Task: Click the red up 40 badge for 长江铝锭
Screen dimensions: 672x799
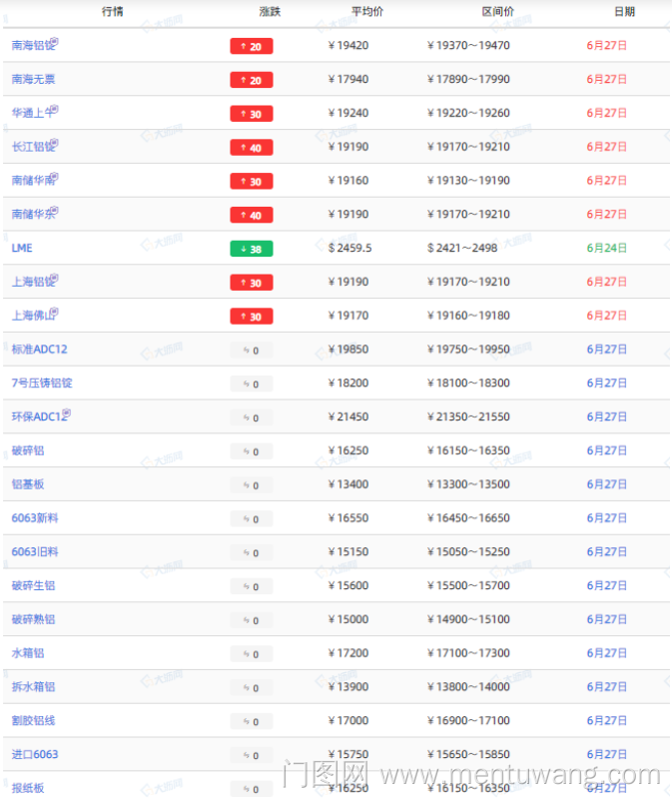Action: coord(252,148)
